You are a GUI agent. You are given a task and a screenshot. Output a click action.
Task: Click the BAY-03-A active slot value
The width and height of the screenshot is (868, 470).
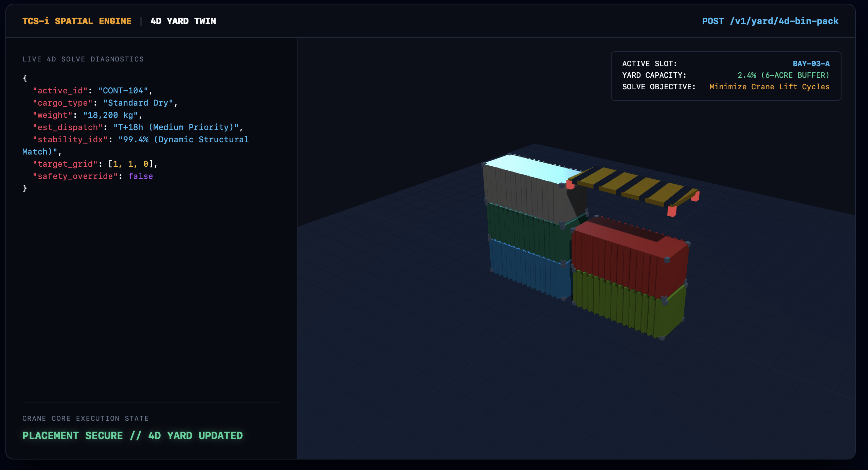(811, 64)
